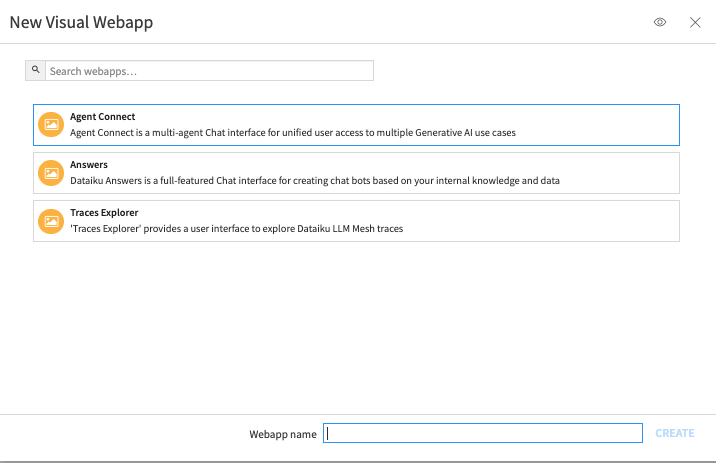Click the magnifier icon beside search field

point(36,70)
